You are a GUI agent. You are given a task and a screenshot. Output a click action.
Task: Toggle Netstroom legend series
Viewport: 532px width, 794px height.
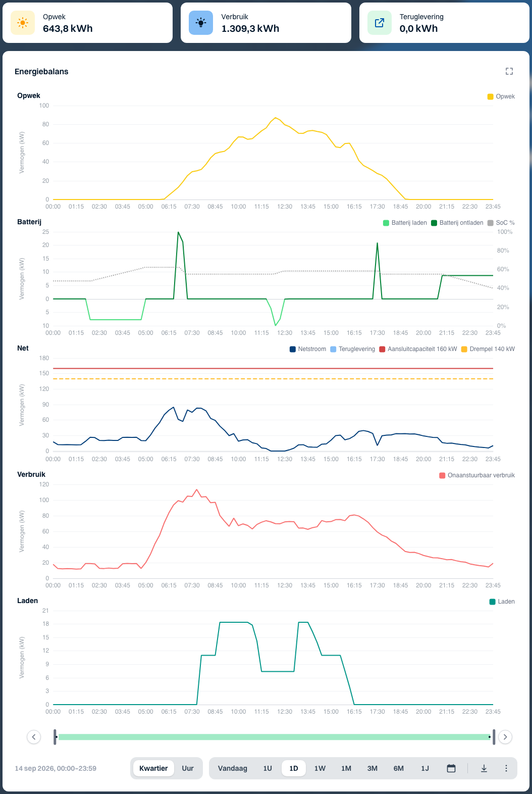coord(308,349)
